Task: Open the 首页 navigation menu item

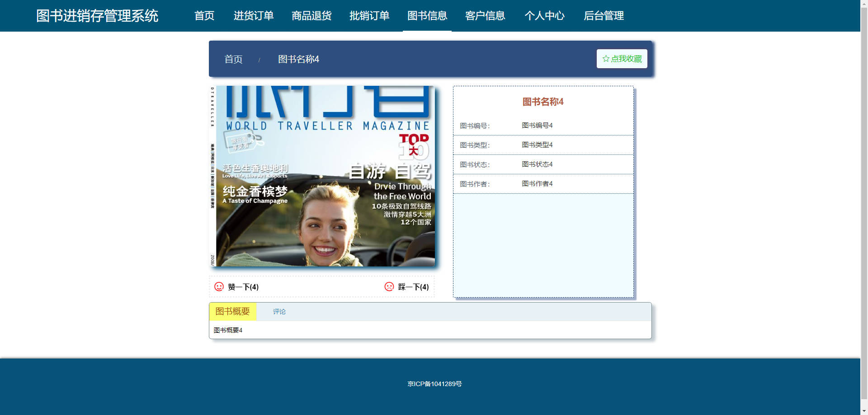Action: pos(204,16)
